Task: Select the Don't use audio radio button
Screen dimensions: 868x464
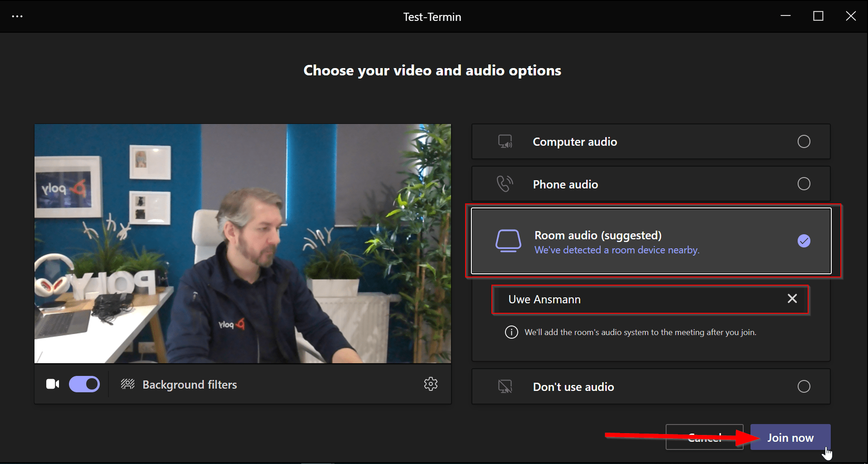Action: click(804, 386)
